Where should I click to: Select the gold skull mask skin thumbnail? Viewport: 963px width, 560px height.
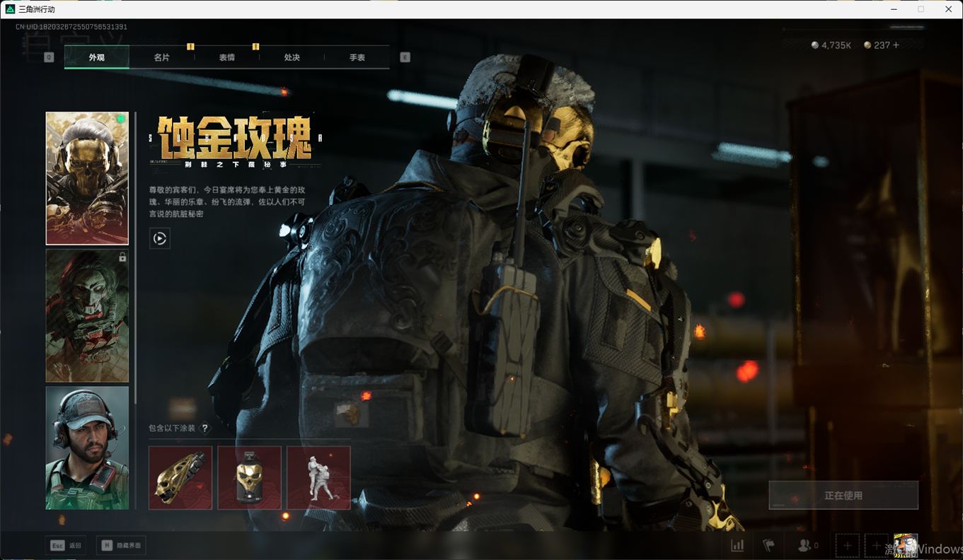[87, 178]
